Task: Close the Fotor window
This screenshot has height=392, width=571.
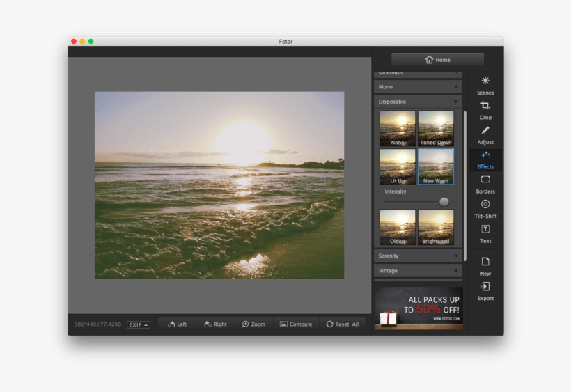Action: (74, 42)
